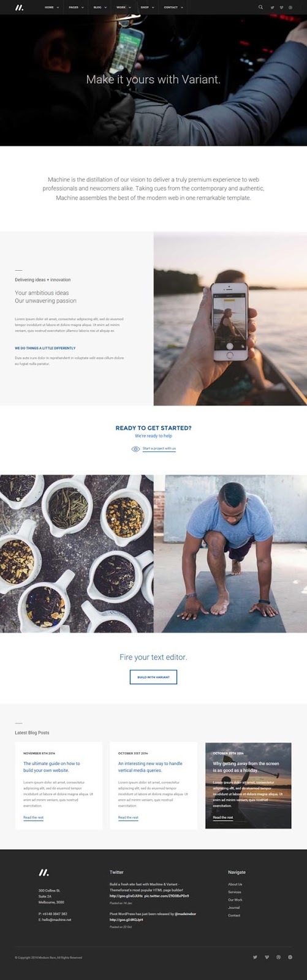Follow the Start a project with us link
This screenshot has width=307, height=980.
click(159, 448)
